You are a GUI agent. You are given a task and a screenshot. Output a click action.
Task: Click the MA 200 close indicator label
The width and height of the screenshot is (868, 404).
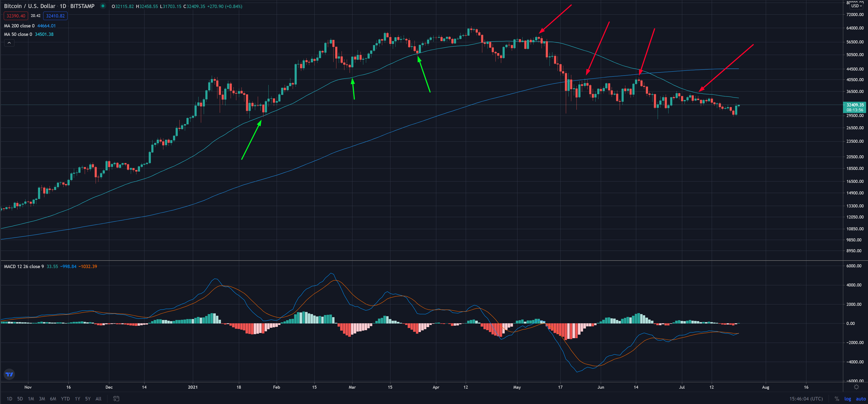(x=19, y=26)
